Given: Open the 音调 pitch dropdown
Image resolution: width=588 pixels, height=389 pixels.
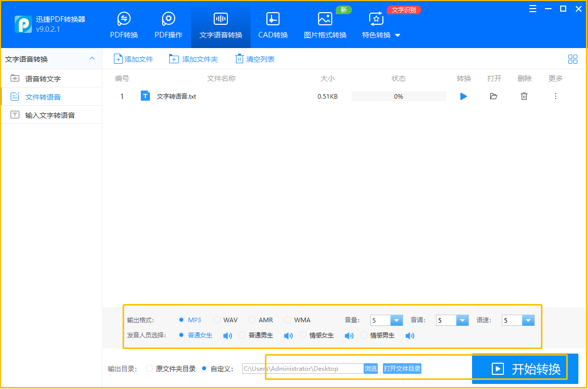Looking at the screenshot, I should (x=462, y=321).
